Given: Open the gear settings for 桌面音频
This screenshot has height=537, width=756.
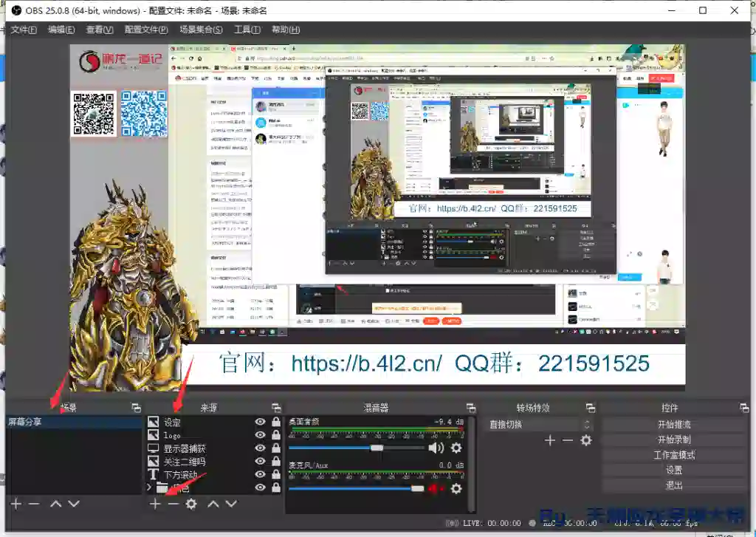Looking at the screenshot, I should tap(456, 448).
